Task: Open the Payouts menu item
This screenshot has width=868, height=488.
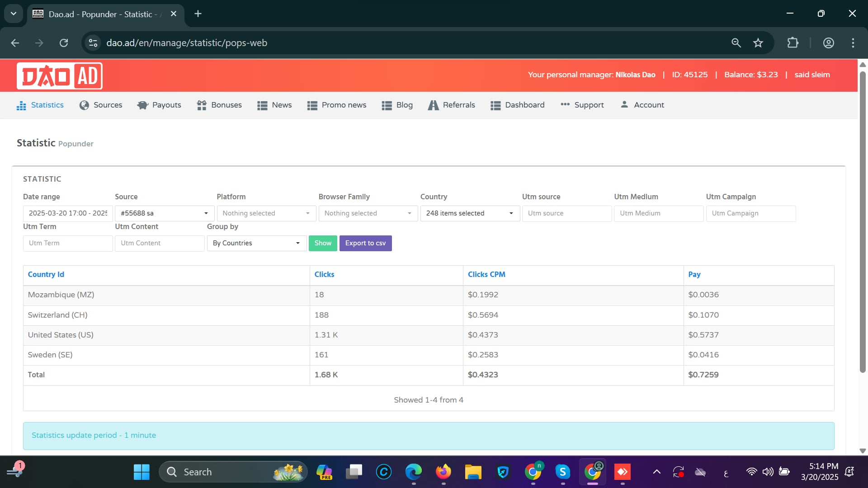Action: tap(159, 105)
